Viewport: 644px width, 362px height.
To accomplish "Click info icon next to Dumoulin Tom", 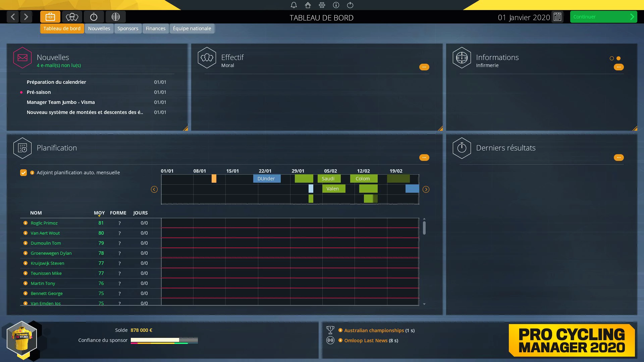I will (x=25, y=243).
